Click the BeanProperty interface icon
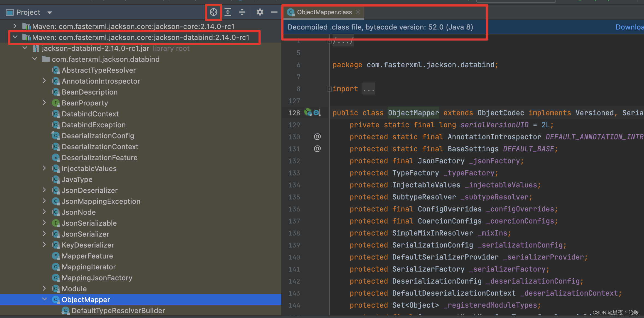Screen dimensions: 644x318 coord(55,103)
